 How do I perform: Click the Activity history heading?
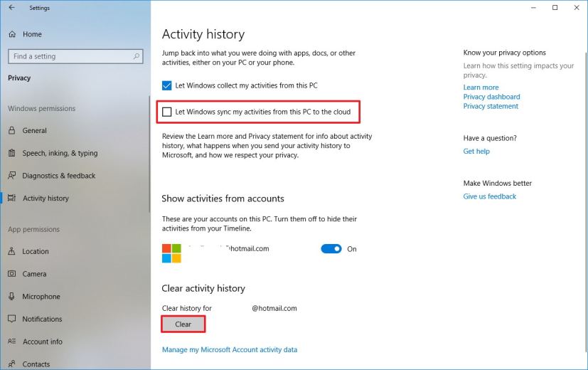[x=203, y=34]
